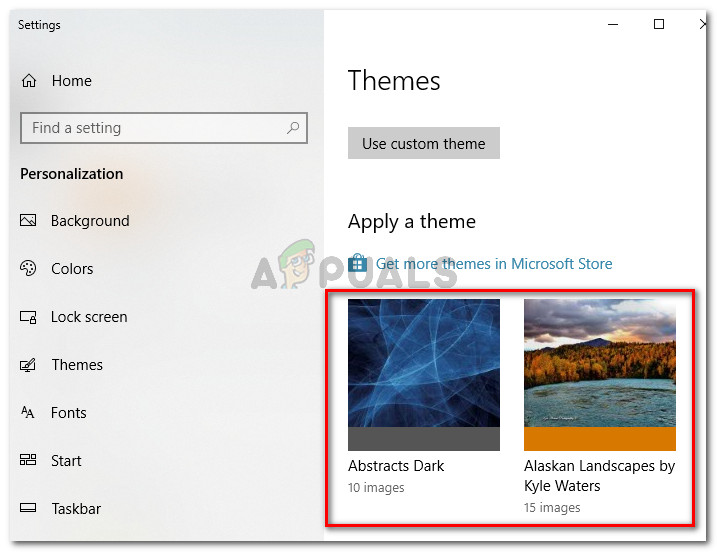Image resolution: width=717 pixels, height=552 pixels.
Task: Click the Find a setting field
Action: (164, 128)
